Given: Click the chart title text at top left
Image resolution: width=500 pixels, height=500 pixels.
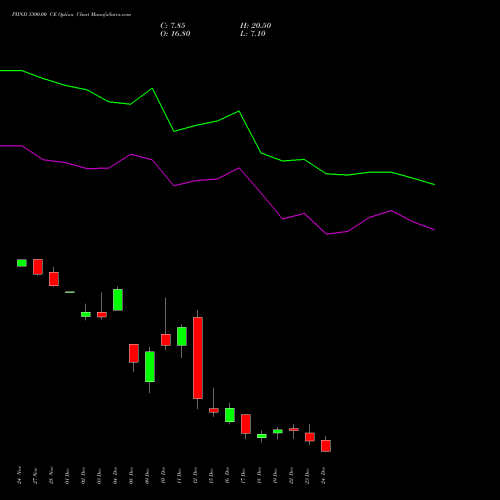Looking at the screenshot, I should [71, 14].
